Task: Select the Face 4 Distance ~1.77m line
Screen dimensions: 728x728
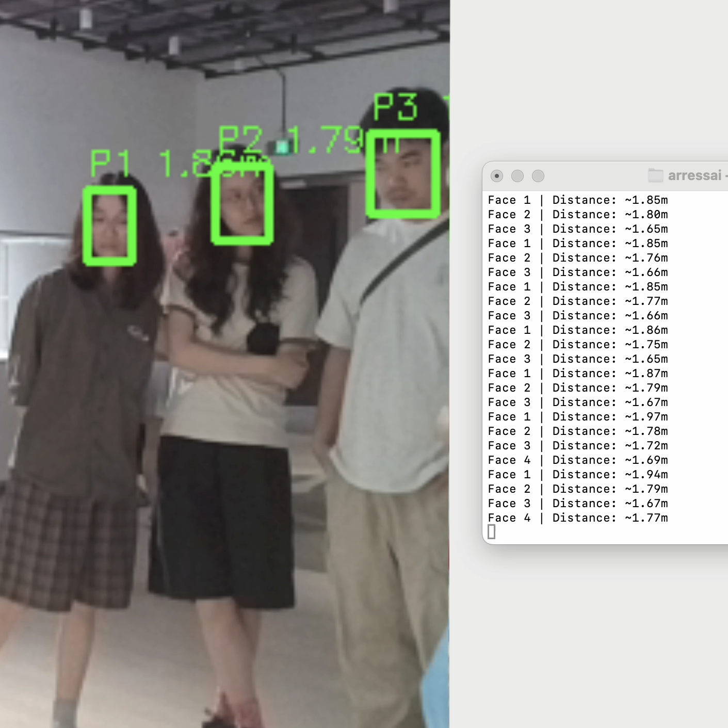Action: [578, 518]
